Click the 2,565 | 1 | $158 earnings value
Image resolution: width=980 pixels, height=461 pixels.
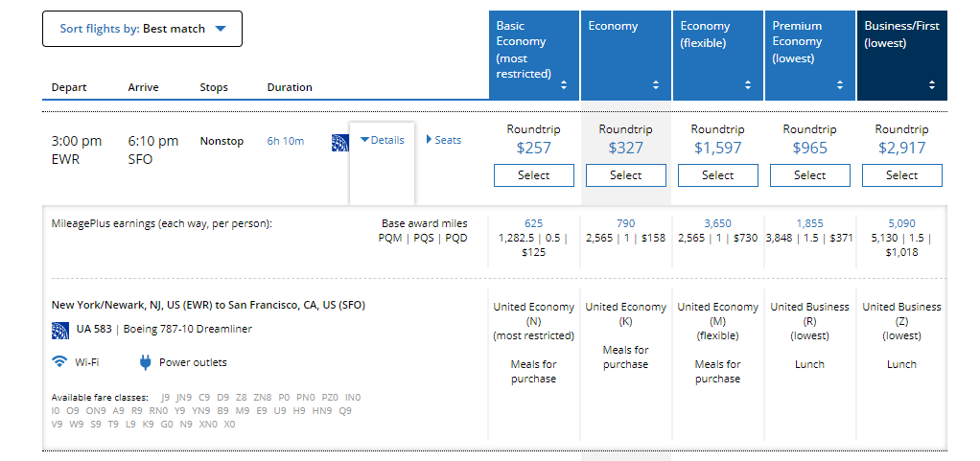pyautogui.click(x=625, y=238)
